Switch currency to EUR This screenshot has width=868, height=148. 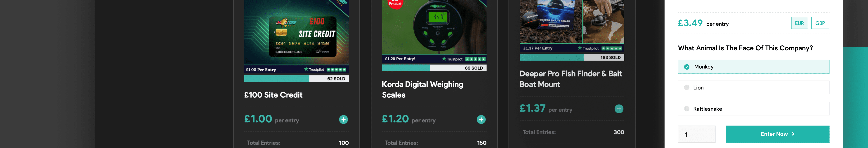pyautogui.click(x=799, y=23)
